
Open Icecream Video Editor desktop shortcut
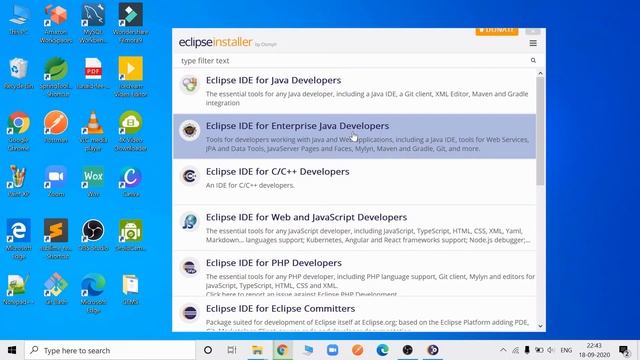(x=131, y=77)
